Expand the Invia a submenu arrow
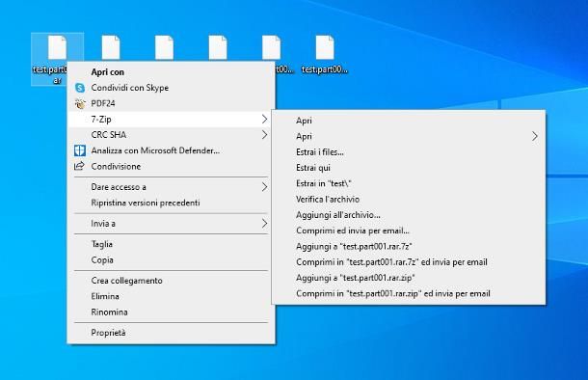The image size is (588, 380). 264,224
